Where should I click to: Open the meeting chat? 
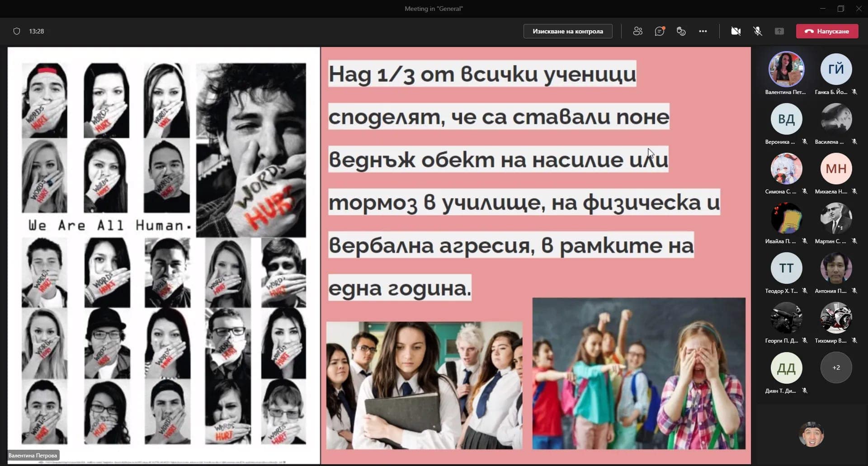660,31
